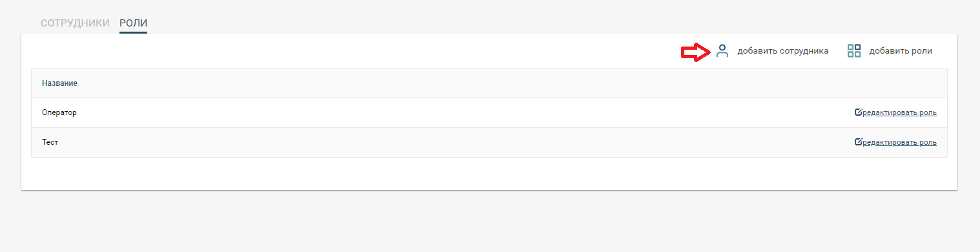Click the 'добавить сотрудника' label
980x252 pixels.
pos(783,51)
